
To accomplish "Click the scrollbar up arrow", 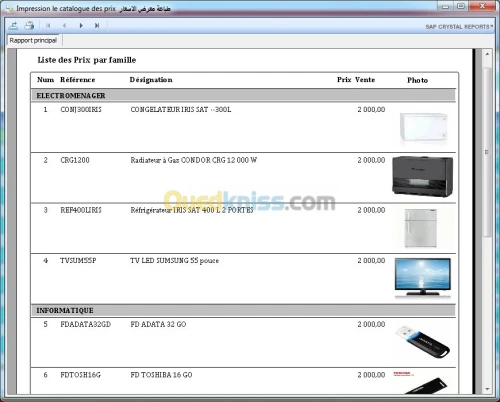I will click(487, 54).
